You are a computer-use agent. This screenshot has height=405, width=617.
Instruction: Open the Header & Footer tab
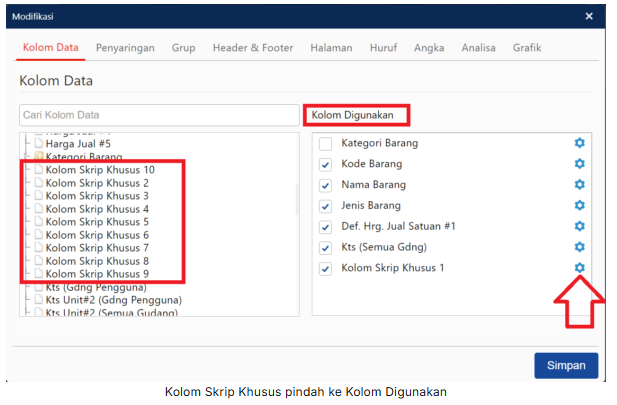tap(253, 47)
